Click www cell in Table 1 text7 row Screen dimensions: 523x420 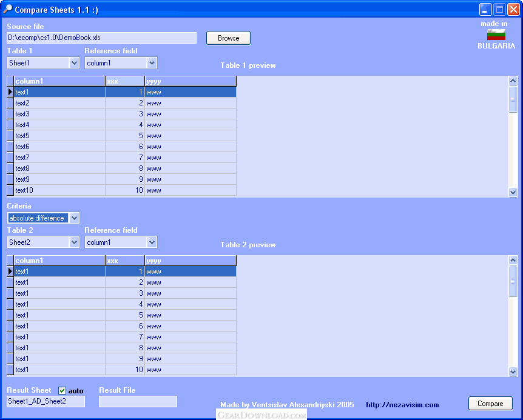tap(191, 158)
